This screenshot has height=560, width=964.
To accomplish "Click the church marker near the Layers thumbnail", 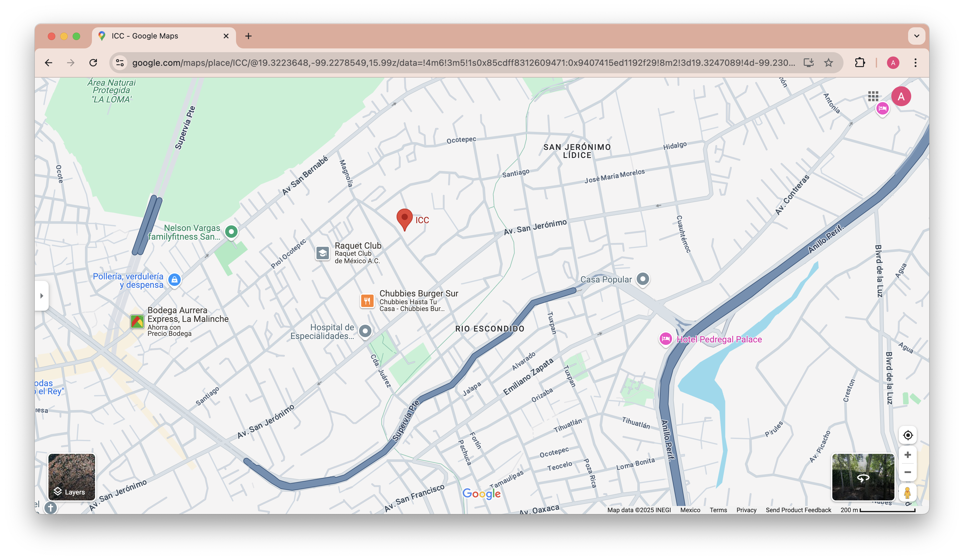I will point(51,508).
